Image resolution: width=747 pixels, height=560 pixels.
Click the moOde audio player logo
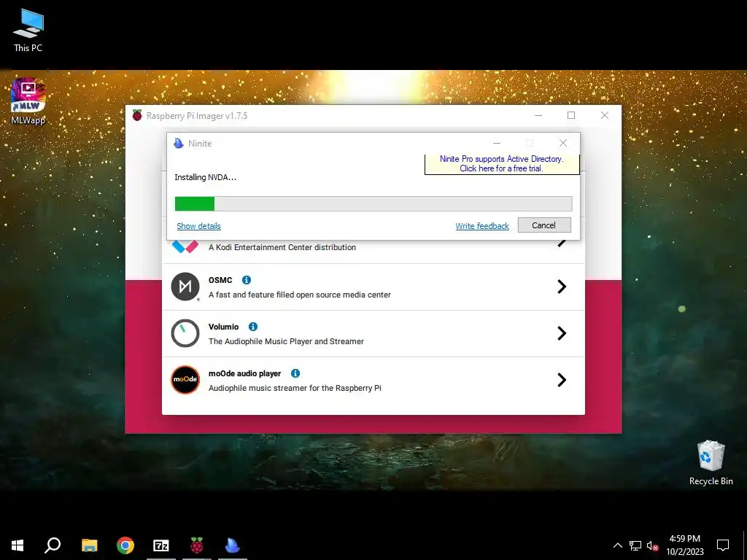coord(185,380)
